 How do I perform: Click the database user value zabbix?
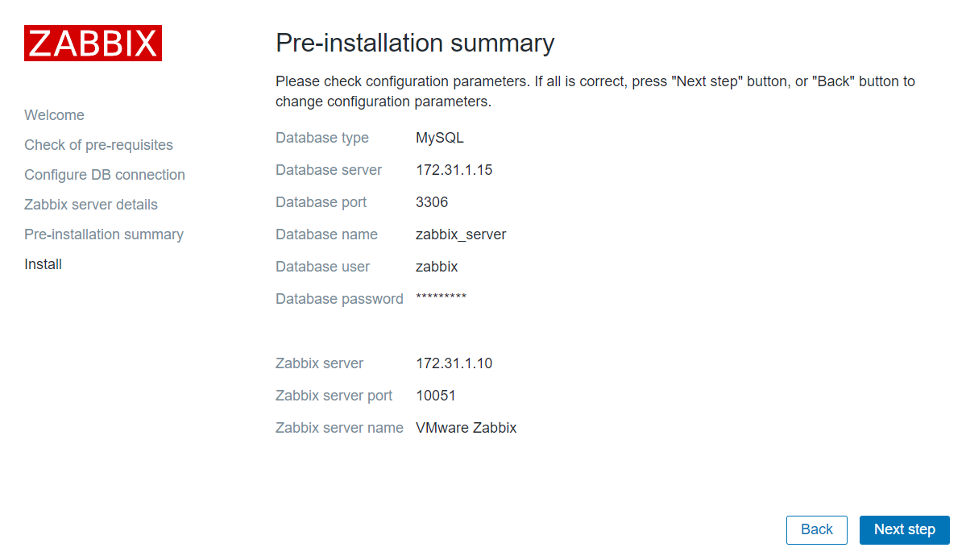pos(437,267)
